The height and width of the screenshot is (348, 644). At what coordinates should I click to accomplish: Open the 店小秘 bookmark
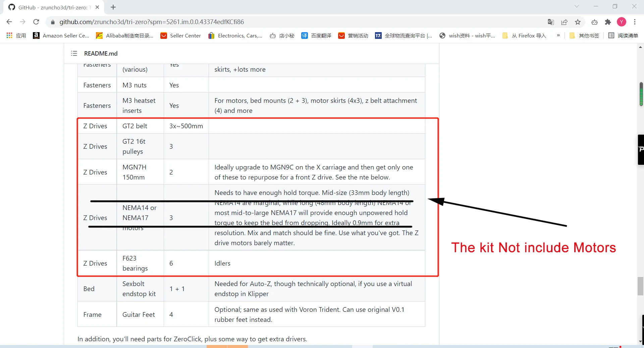(x=282, y=36)
